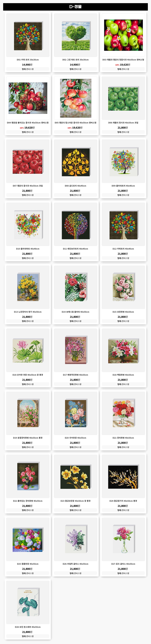View the D03 green and red apples picture

coord(123,35)
